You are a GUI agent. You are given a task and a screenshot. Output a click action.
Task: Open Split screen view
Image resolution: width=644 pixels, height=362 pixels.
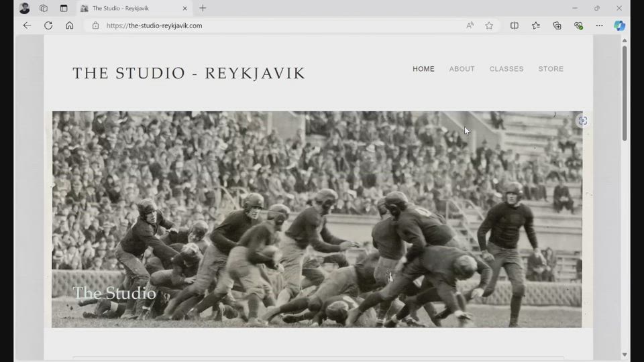(515, 25)
